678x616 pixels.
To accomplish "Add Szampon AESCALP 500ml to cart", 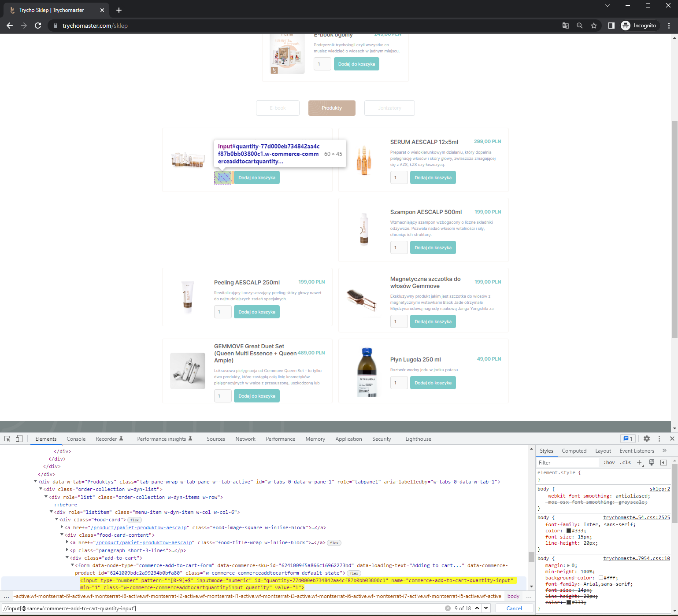I will click(433, 247).
